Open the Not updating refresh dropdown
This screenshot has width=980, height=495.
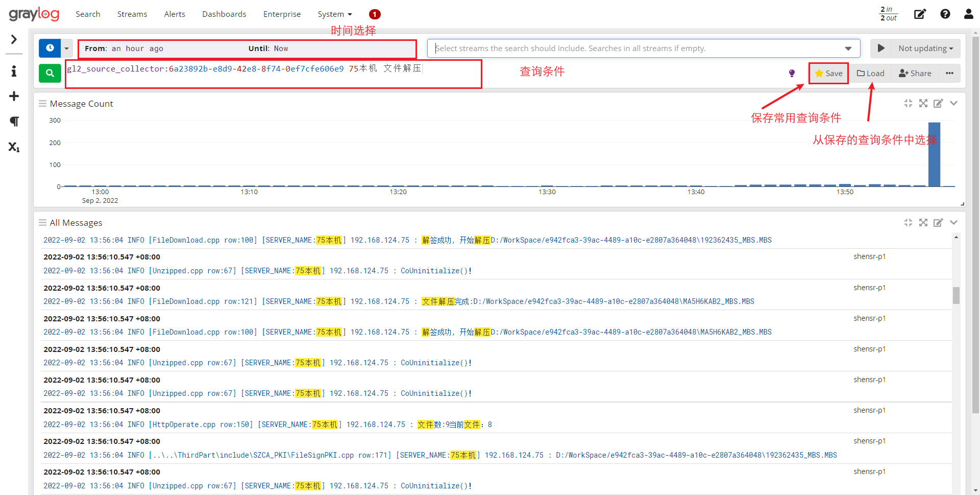pos(926,48)
